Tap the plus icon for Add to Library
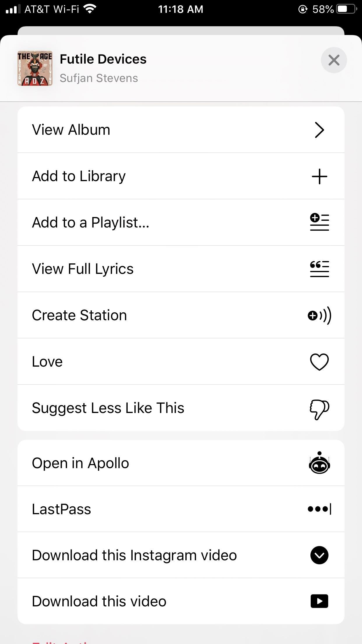This screenshot has height=644, width=362. (319, 176)
